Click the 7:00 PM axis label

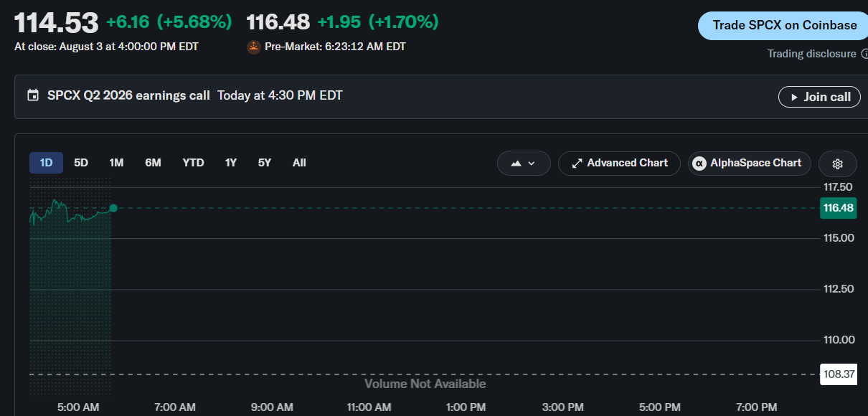pyautogui.click(x=757, y=407)
